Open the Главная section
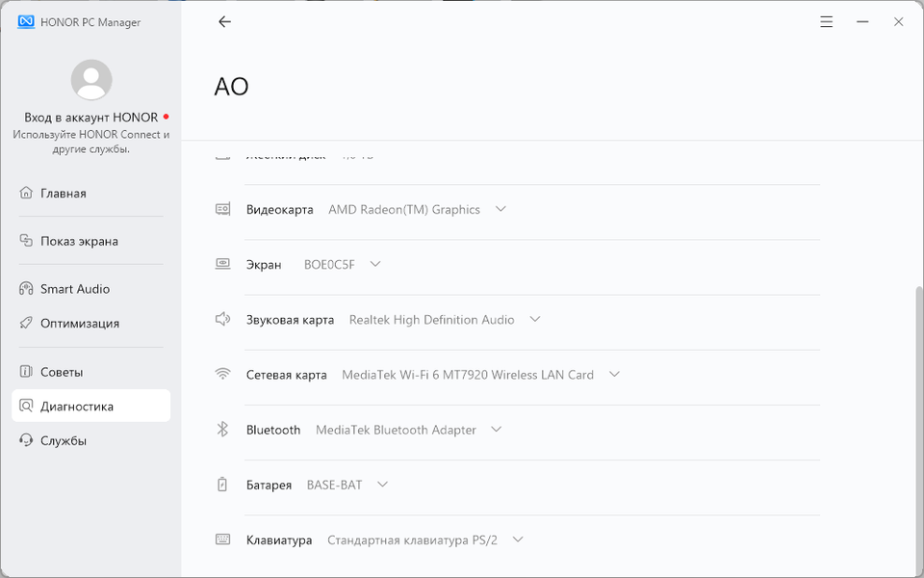Viewport: 924px width, 578px height. tap(64, 194)
